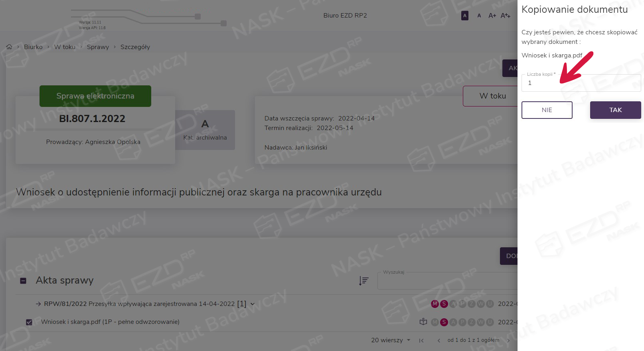Go to first page of table pagination
The image size is (644, 351).
click(x=421, y=340)
